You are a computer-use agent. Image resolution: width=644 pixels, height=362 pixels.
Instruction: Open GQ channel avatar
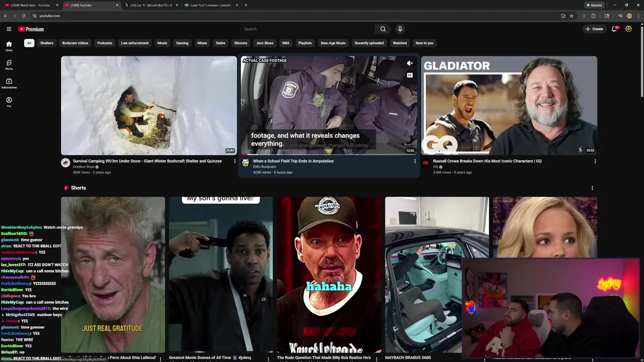[x=426, y=162]
